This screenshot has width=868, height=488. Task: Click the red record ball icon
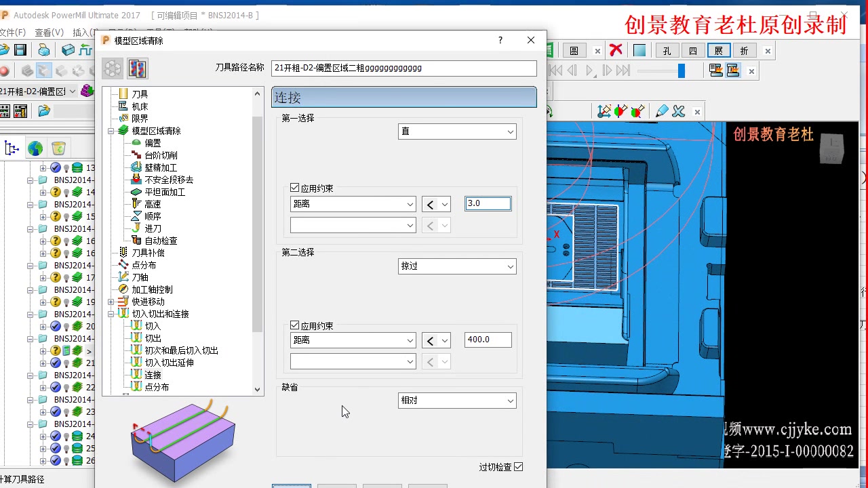tap(4, 70)
